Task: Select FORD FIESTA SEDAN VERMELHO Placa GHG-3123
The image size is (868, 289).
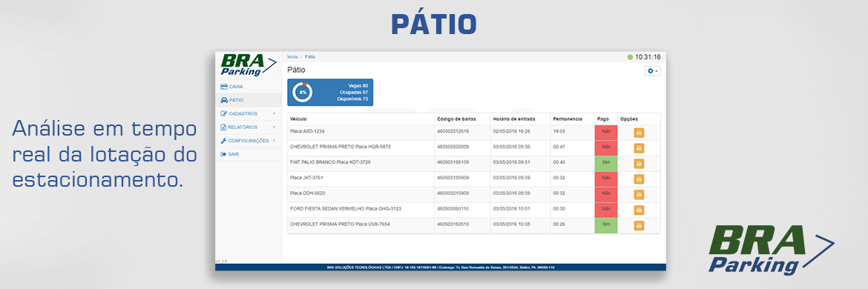Action: click(x=346, y=209)
